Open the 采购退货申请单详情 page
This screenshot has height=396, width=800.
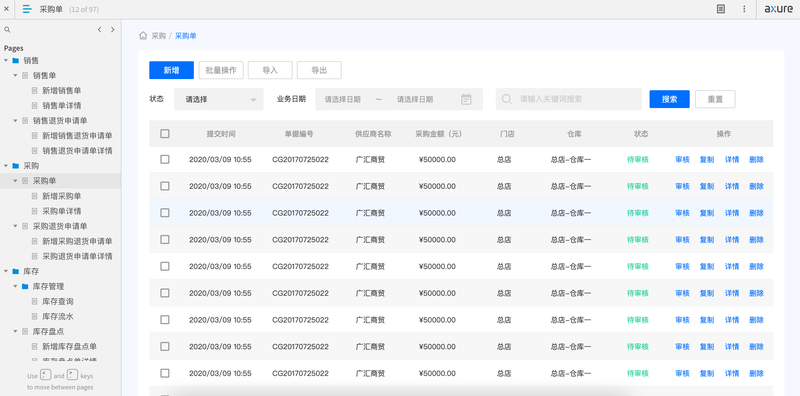(x=77, y=256)
